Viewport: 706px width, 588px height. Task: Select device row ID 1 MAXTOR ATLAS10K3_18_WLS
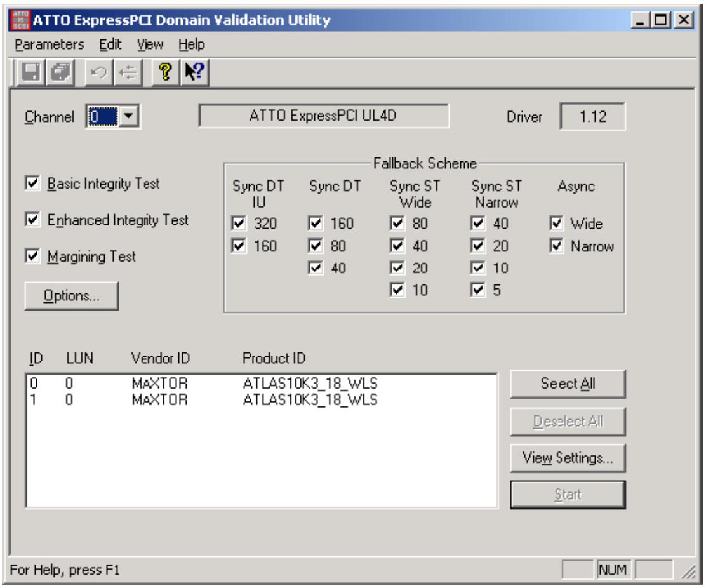click(261, 399)
